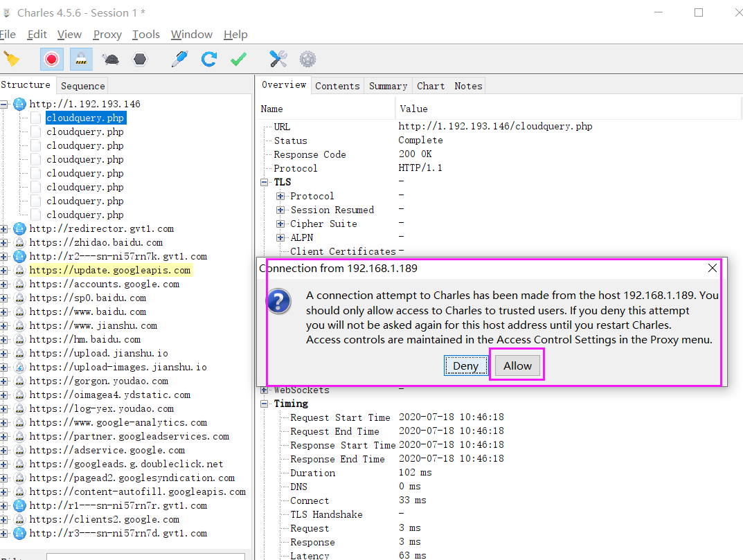Image resolution: width=743 pixels, height=560 pixels.
Task: Click the question mark icon in the dialog
Action: pos(279,302)
